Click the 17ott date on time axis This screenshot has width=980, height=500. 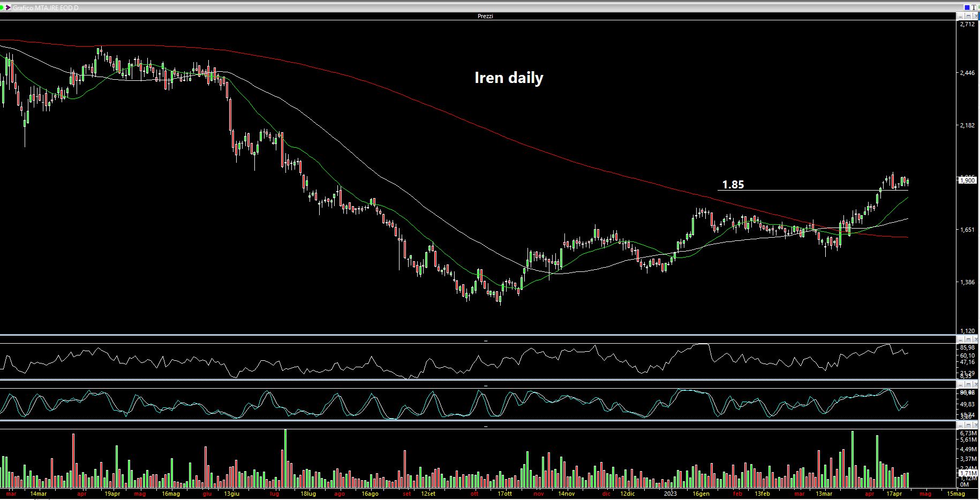point(504,494)
